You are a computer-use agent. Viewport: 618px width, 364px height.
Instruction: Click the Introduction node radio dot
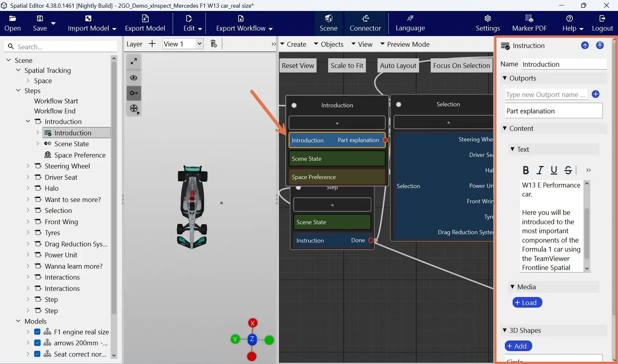click(x=294, y=106)
